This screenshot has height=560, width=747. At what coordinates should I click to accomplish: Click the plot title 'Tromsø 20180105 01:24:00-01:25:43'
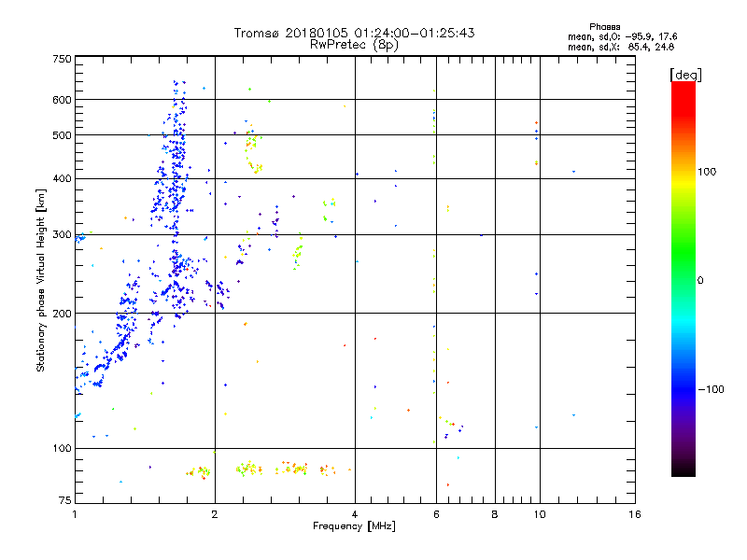click(x=354, y=33)
